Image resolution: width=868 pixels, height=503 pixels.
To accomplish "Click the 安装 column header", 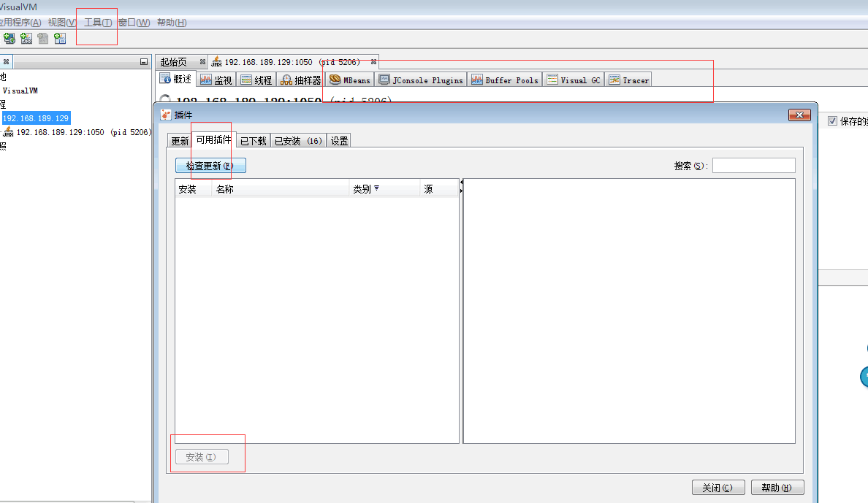I will point(193,188).
